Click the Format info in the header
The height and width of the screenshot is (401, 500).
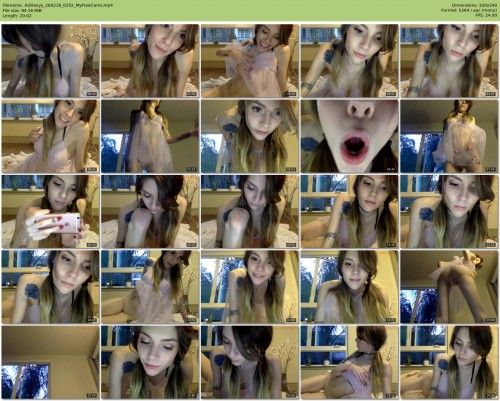click(x=469, y=10)
